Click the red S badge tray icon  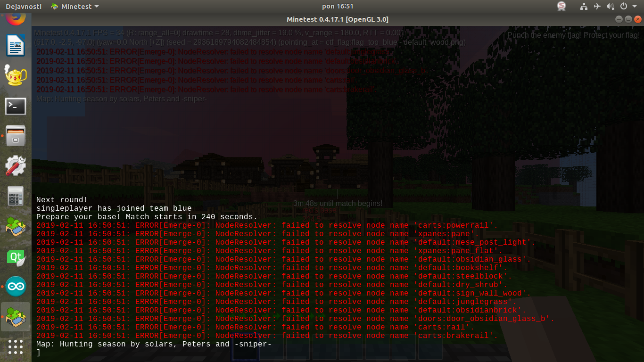pos(561,6)
